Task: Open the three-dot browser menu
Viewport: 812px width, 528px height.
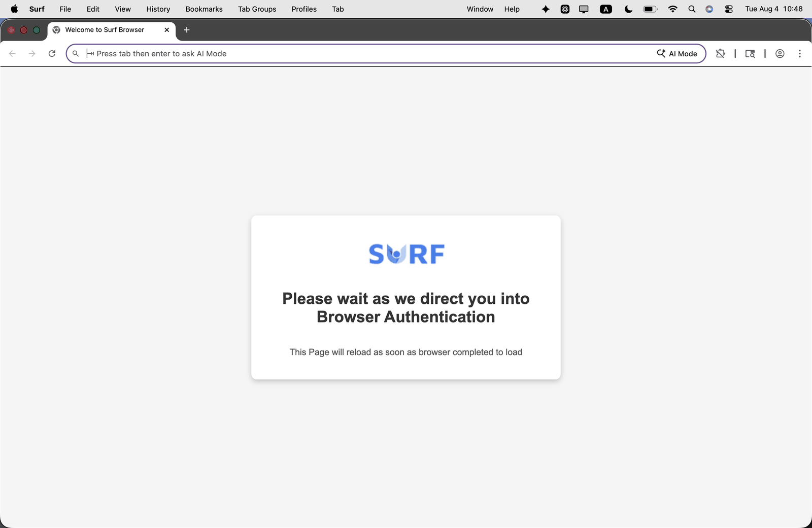Action: (800, 54)
